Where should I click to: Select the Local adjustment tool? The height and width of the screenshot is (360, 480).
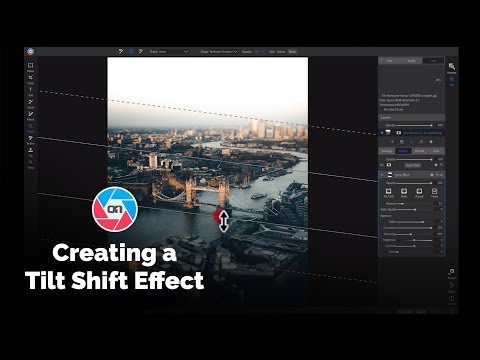click(30, 104)
